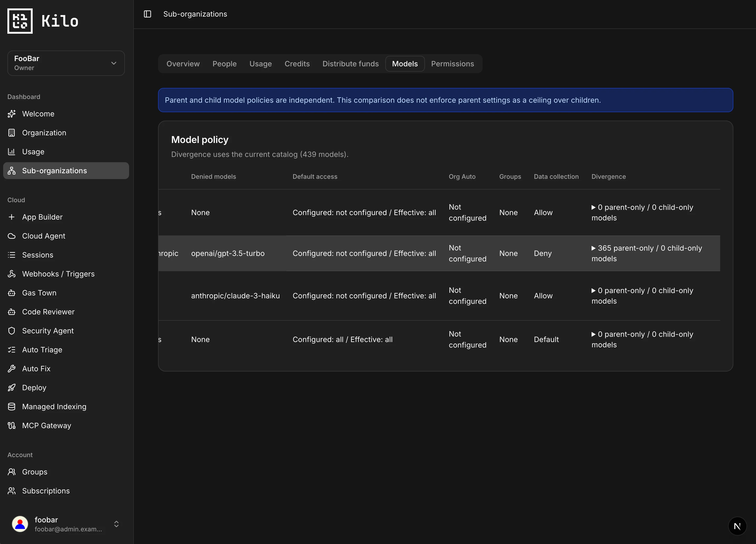Image resolution: width=756 pixels, height=544 pixels.
Task: Click the Default data collection cell
Action: click(x=546, y=339)
